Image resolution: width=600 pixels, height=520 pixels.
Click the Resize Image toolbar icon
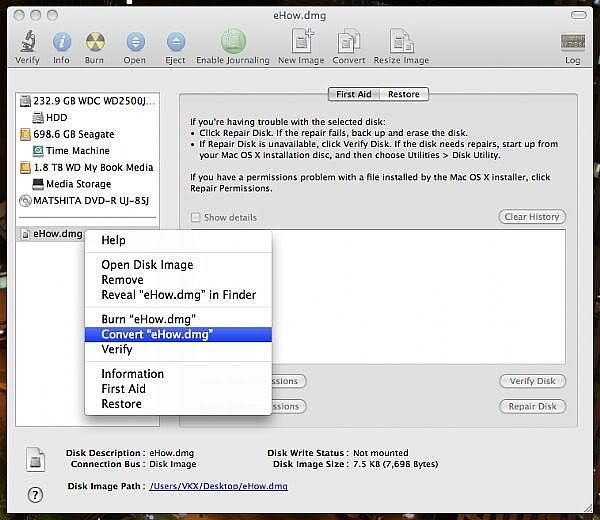point(401,41)
